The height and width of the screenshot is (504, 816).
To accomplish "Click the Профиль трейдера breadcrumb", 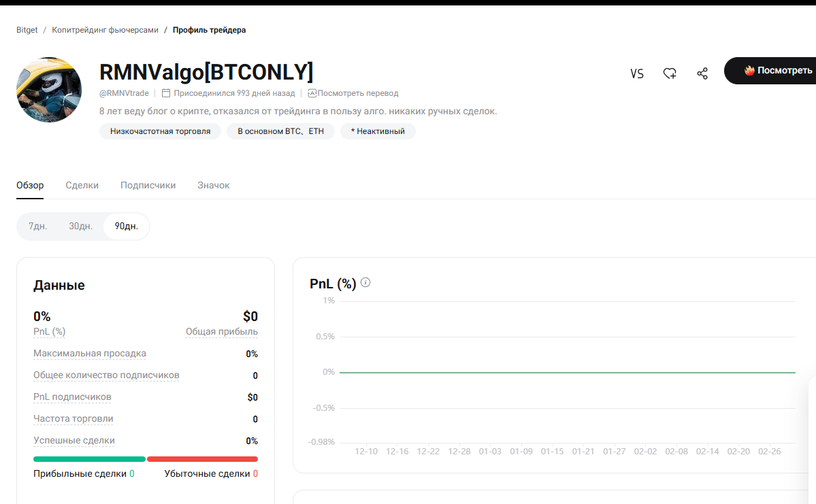I will click(x=209, y=30).
